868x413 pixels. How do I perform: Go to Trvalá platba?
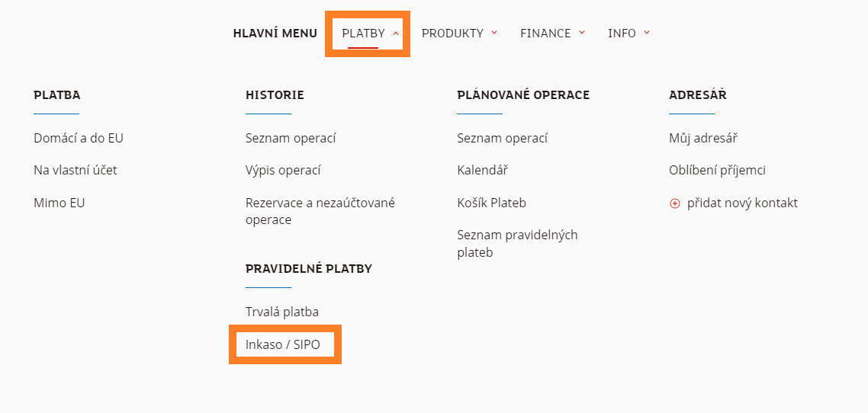click(282, 312)
